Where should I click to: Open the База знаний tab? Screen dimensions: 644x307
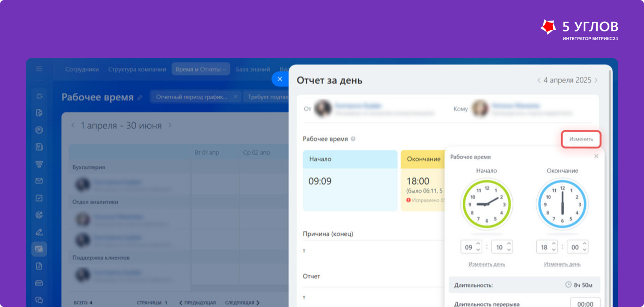(x=253, y=69)
